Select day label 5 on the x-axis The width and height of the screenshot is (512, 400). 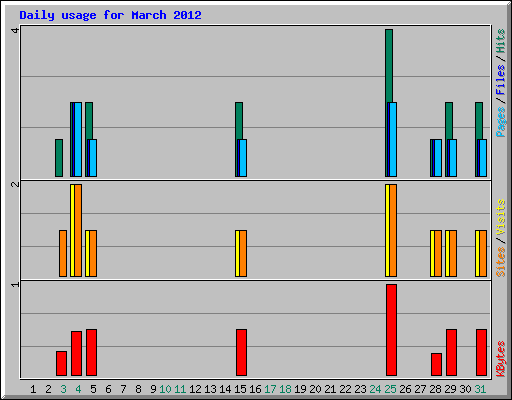point(93,389)
